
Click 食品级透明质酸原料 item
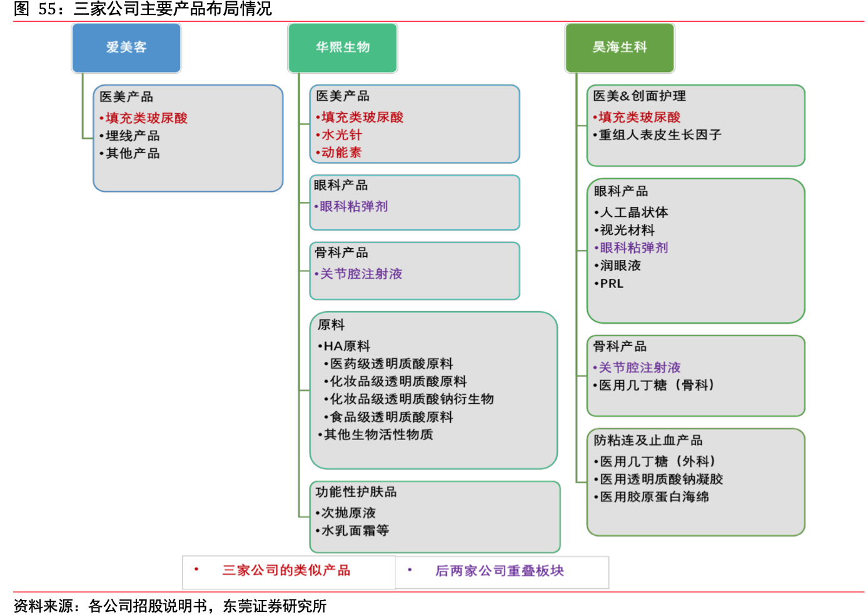point(391,417)
